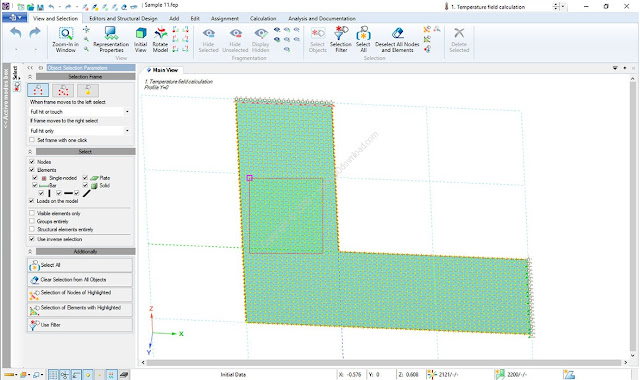Image resolution: width=640 pixels, height=380 pixels.
Task: Select polygon selection frame mode
Action: pos(63,90)
